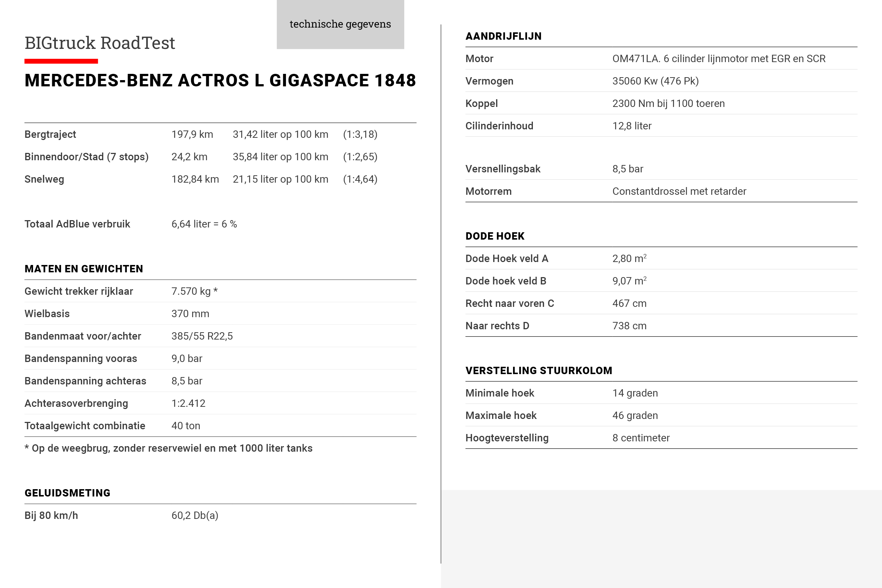This screenshot has height=588, width=882.
Task: Click the value '35060 Kw (476 Pk)'
Action: click(655, 81)
